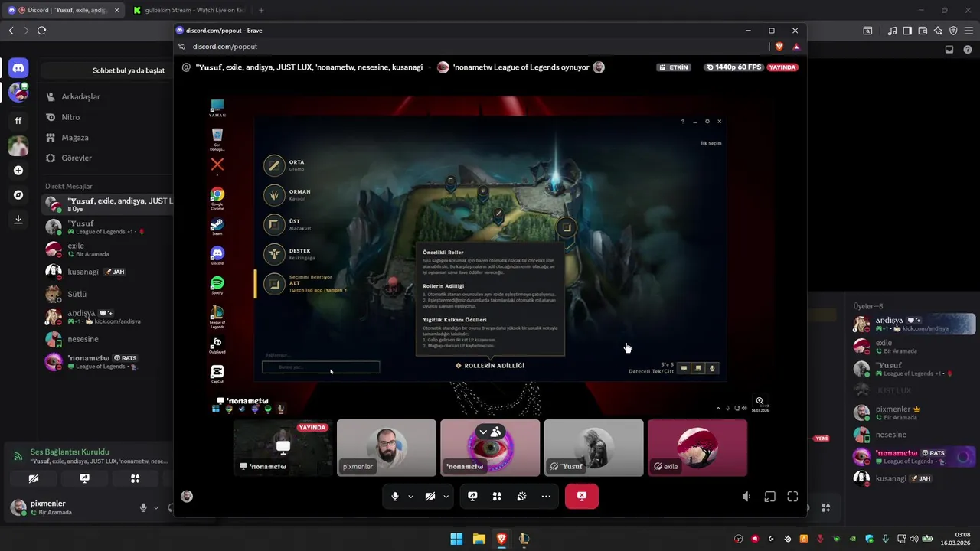980x551 pixels.
Task: Open the Brave playlist music-note icon
Action: click(892, 31)
